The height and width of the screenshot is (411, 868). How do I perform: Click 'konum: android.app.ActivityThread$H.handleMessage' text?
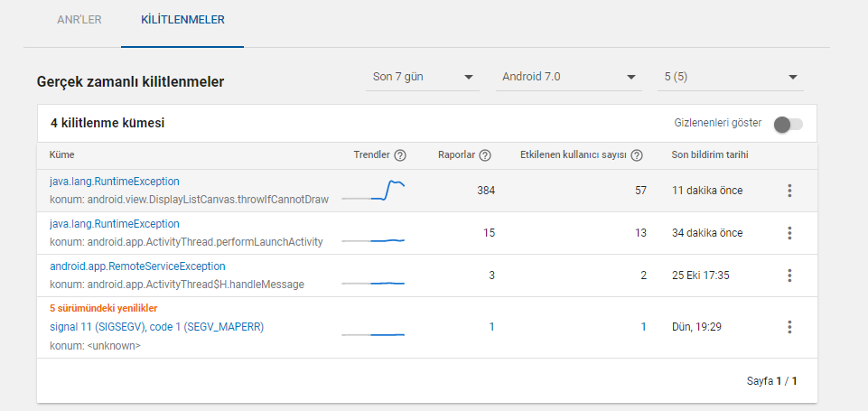[177, 285]
